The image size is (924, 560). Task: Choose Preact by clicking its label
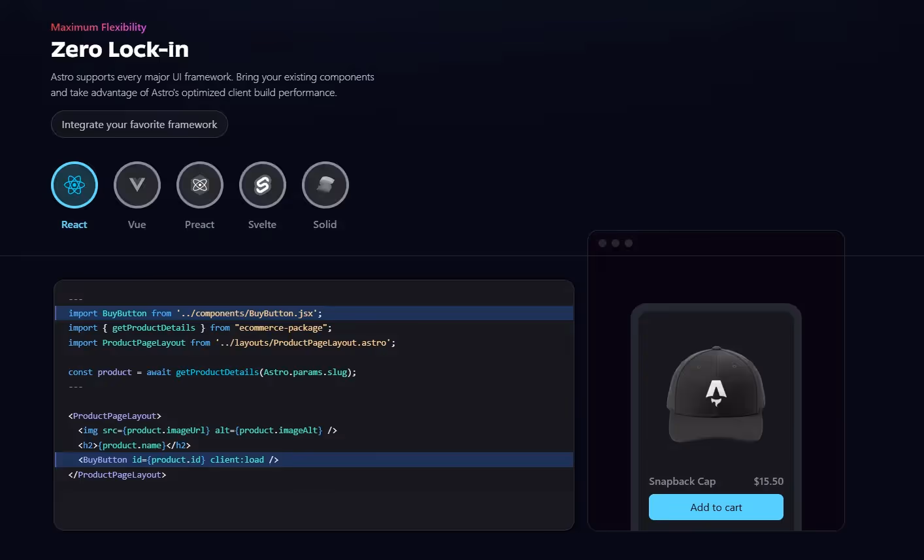pos(199,224)
